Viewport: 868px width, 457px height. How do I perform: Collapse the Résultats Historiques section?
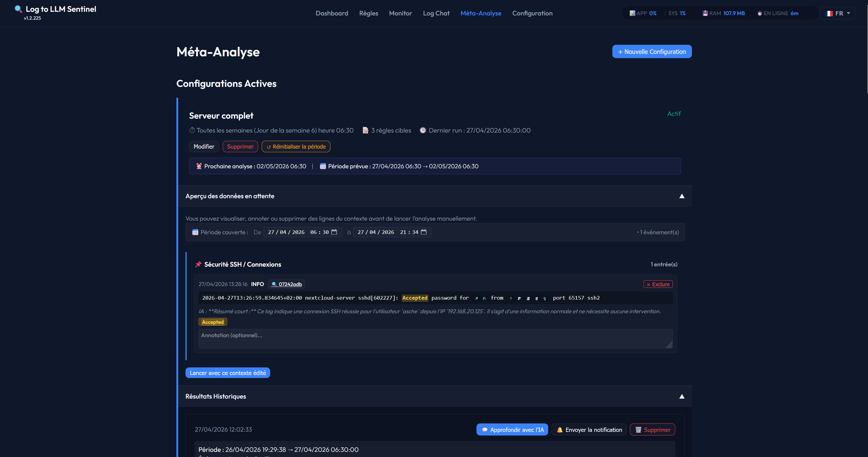coord(682,396)
